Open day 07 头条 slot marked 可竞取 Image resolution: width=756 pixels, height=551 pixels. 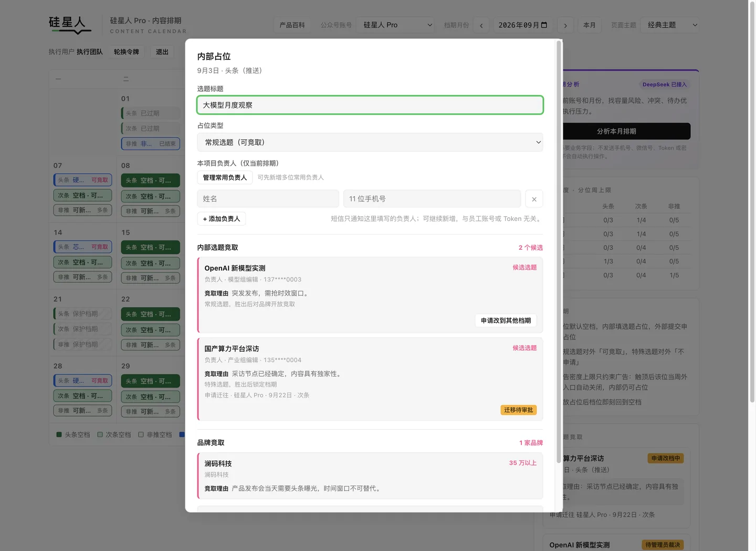(x=82, y=180)
